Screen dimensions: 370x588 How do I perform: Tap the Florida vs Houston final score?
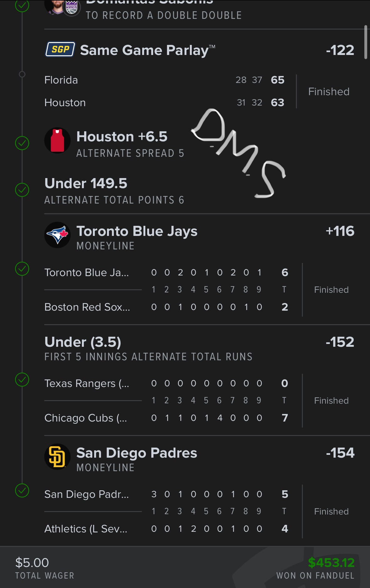pyautogui.click(x=277, y=91)
